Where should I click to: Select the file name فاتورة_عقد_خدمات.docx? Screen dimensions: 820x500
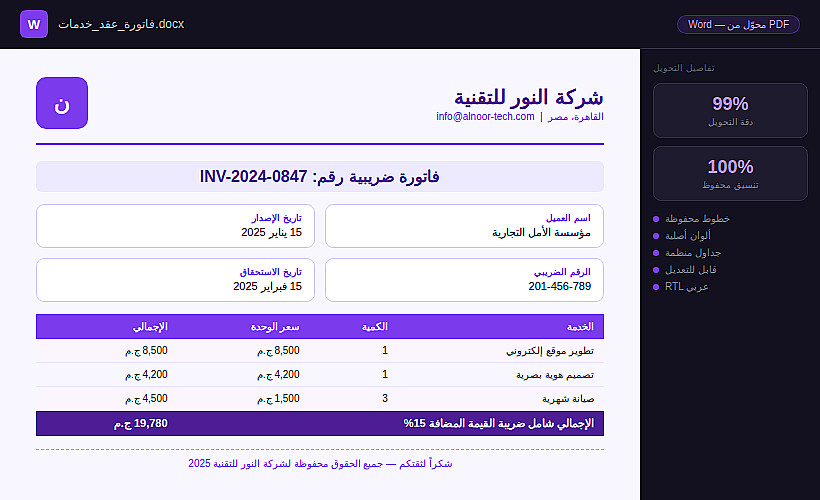tap(121, 24)
